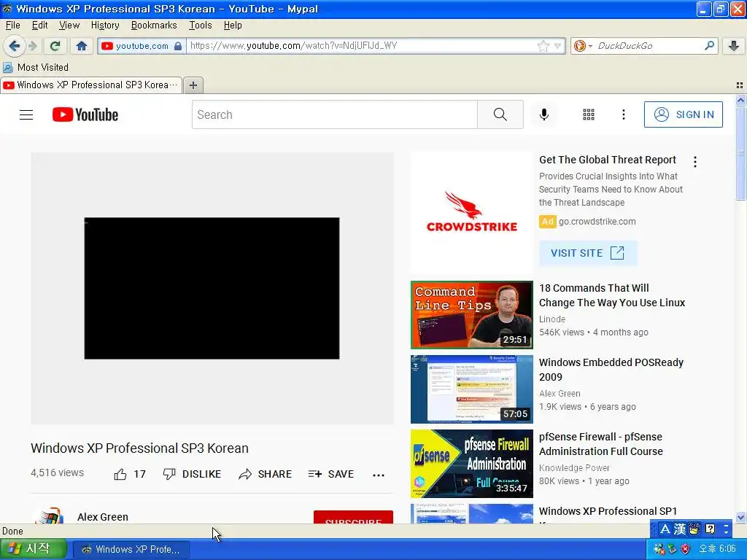Viewport: 747px width, 560px height.
Task: Open the Most Visited bookmarks folder
Action: coord(36,67)
